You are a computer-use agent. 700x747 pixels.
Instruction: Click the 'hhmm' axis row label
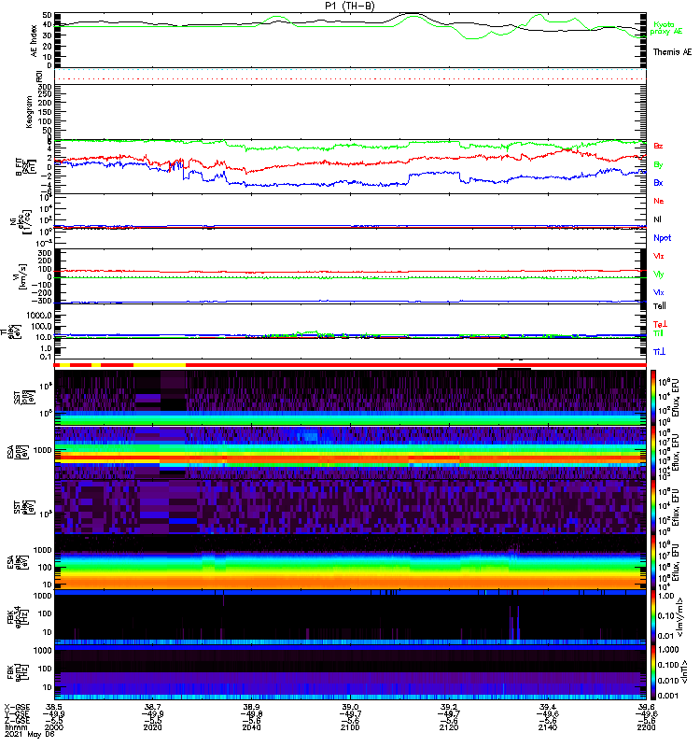16,728
